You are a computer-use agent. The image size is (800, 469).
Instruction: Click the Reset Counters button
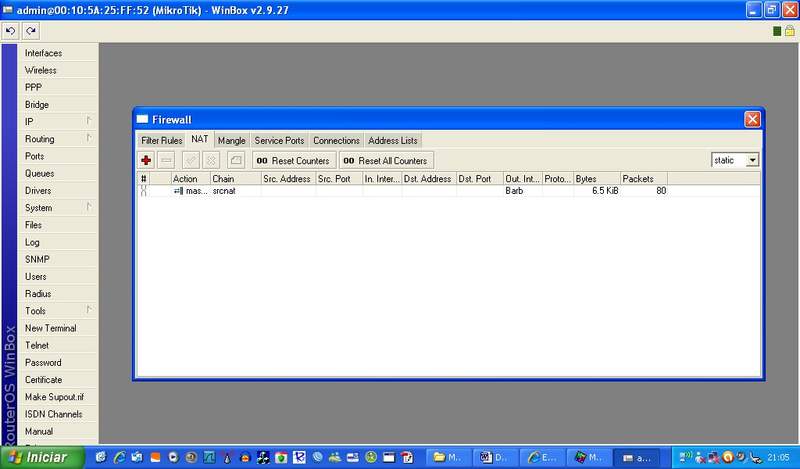[x=294, y=160]
